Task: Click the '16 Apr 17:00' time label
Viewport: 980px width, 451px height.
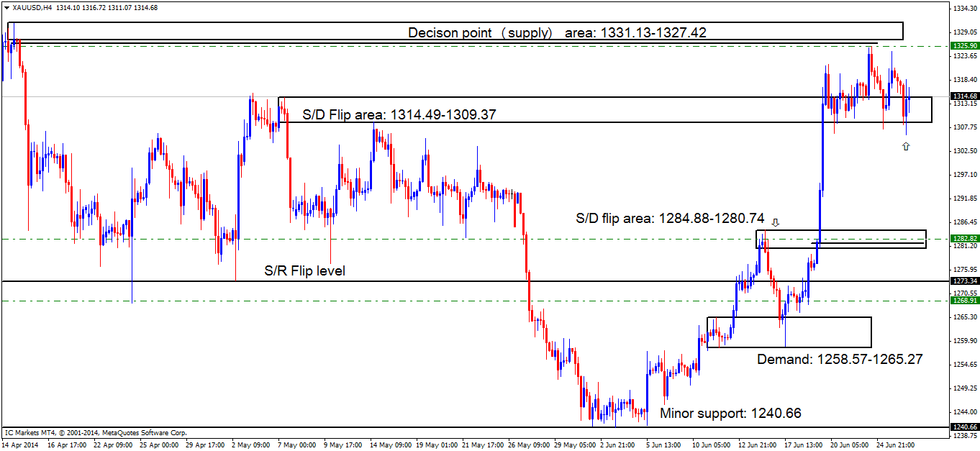Action: [66, 445]
